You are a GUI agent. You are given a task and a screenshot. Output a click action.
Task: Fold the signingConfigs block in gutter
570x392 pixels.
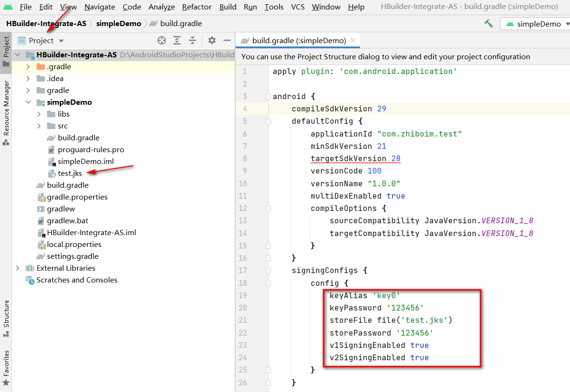(x=268, y=271)
